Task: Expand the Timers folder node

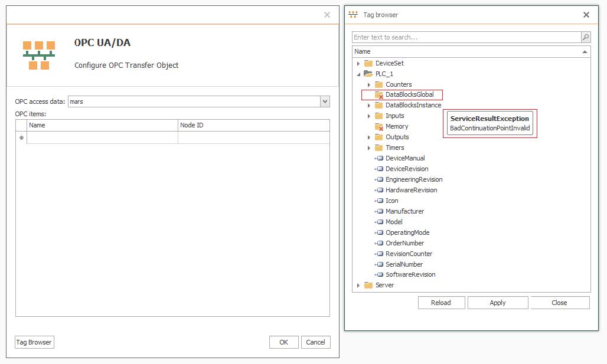Action: 368,148
